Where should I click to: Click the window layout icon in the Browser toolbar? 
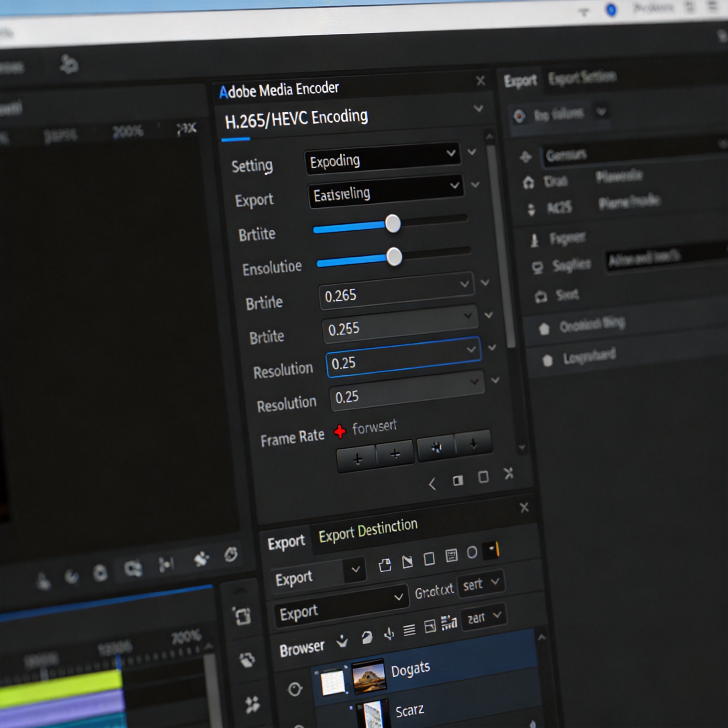point(430,627)
